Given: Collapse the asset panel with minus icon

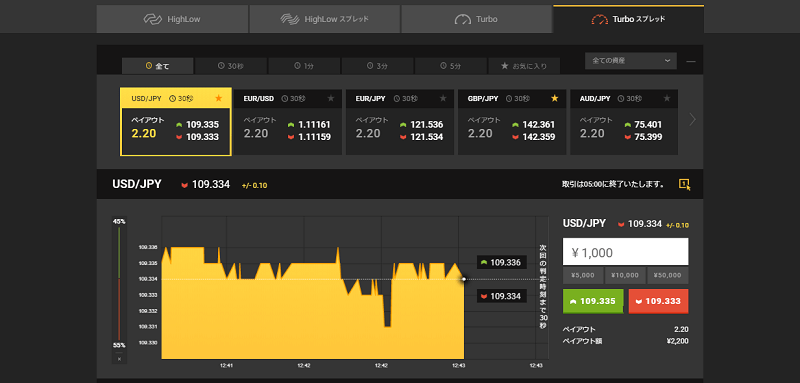Looking at the screenshot, I should [x=691, y=61].
